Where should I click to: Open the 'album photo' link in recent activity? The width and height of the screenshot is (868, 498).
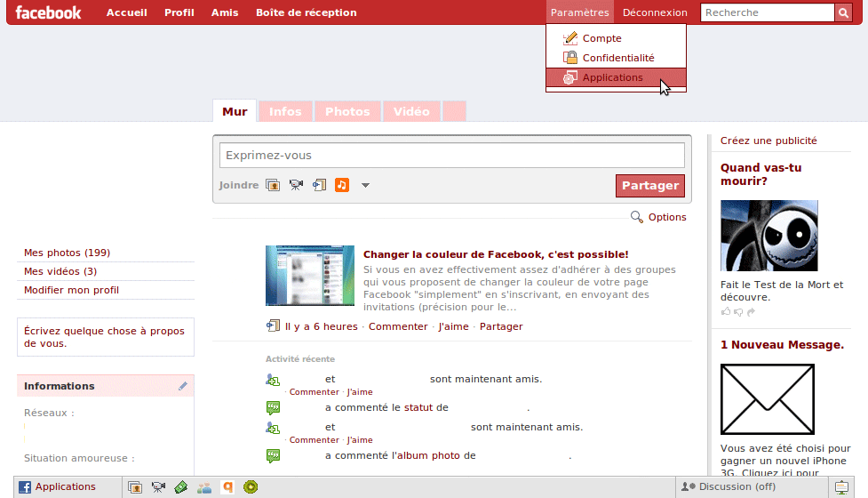(x=428, y=456)
